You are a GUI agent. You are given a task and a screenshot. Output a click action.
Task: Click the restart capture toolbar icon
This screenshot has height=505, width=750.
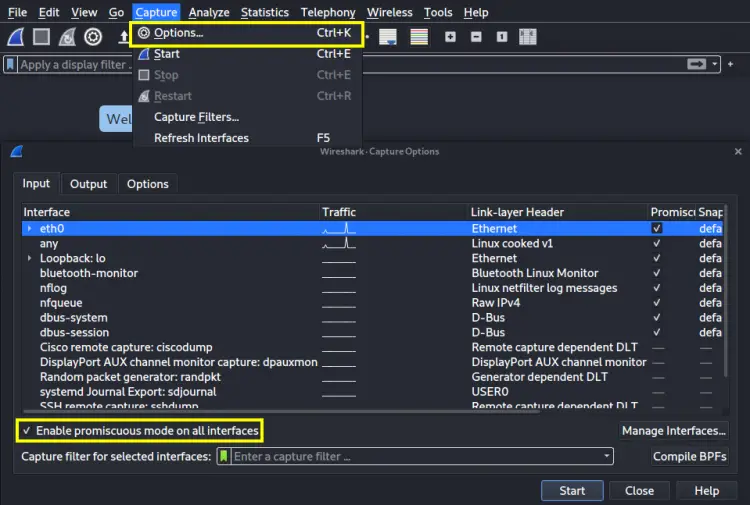(x=67, y=37)
